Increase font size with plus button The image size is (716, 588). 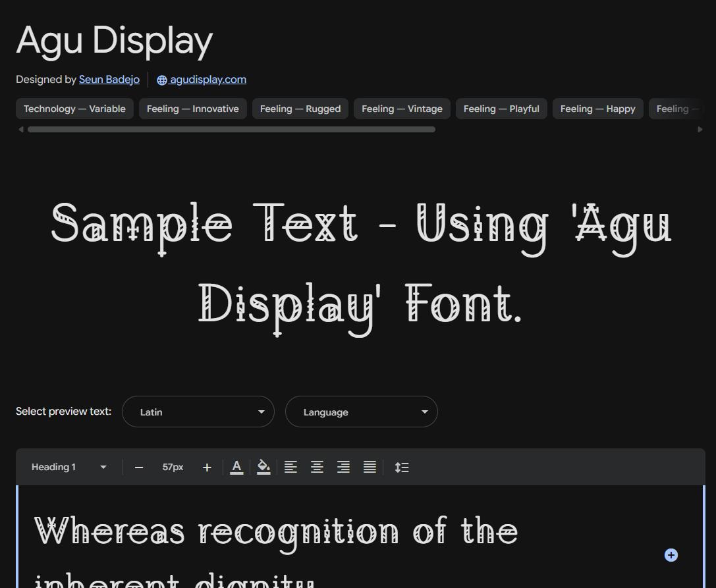[207, 468]
